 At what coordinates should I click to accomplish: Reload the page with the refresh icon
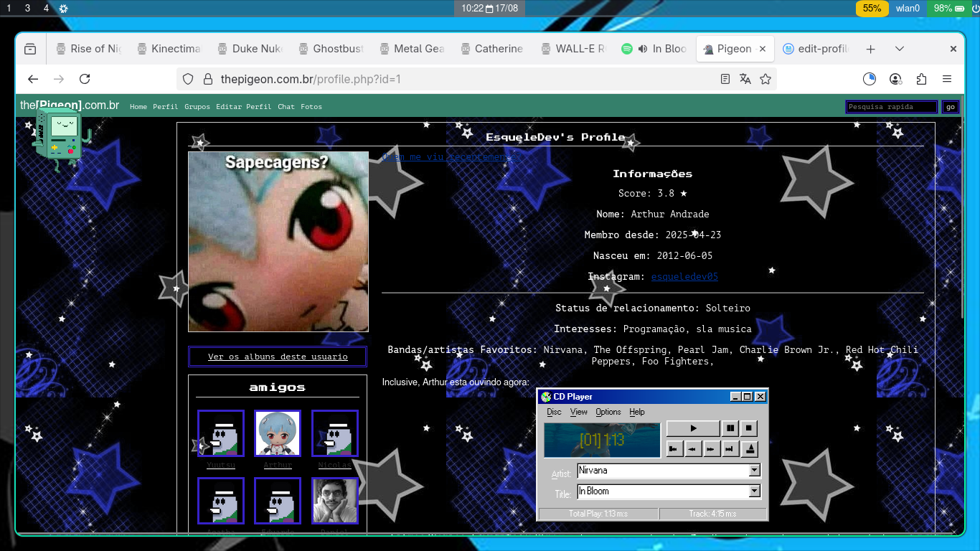(85, 79)
